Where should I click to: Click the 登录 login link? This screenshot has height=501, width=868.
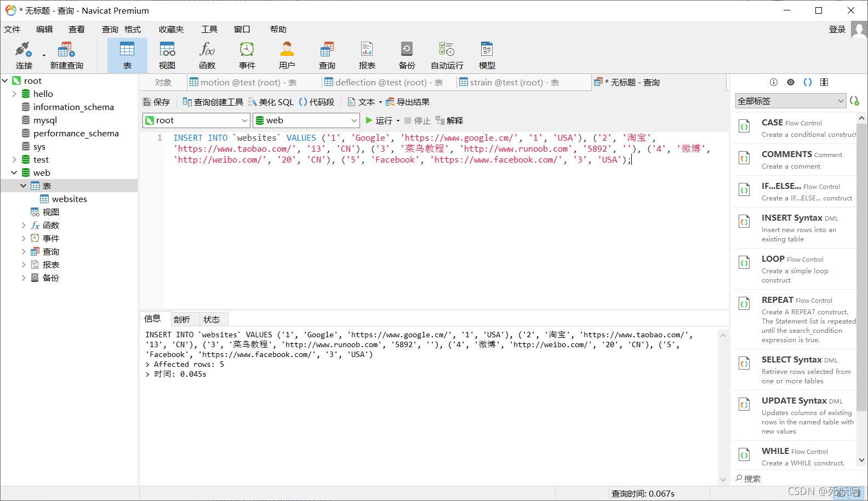[x=837, y=30]
